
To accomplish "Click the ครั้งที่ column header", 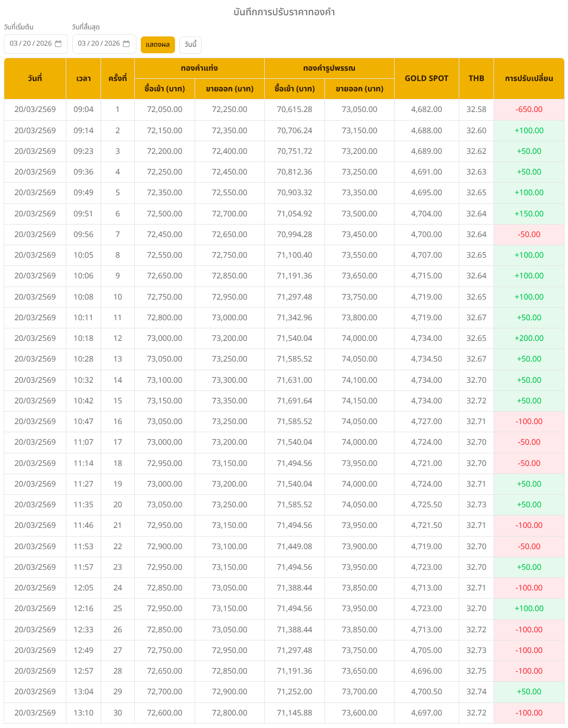I will click(x=117, y=78).
